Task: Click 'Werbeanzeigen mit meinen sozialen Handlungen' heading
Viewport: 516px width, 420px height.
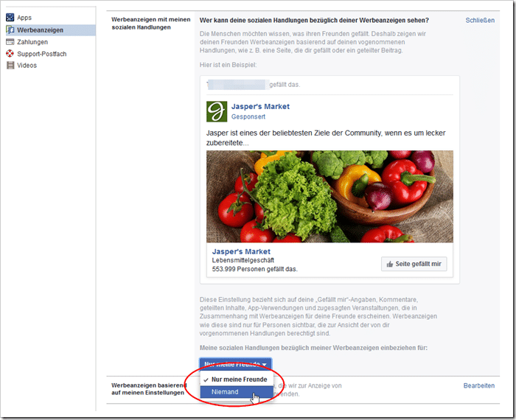Action: click(150, 24)
